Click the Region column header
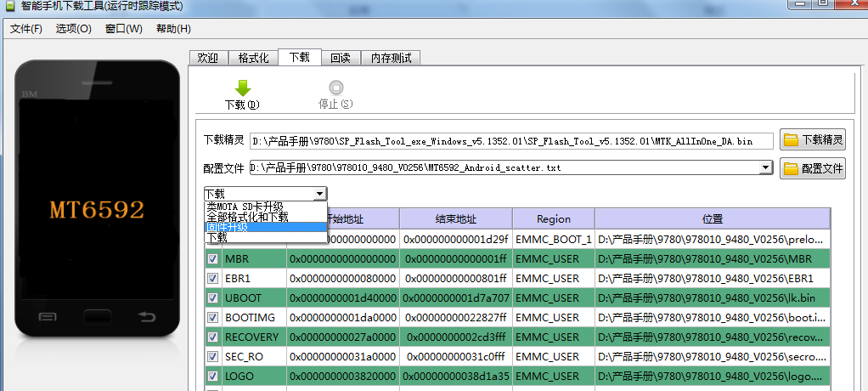The height and width of the screenshot is (391, 868). tap(553, 218)
